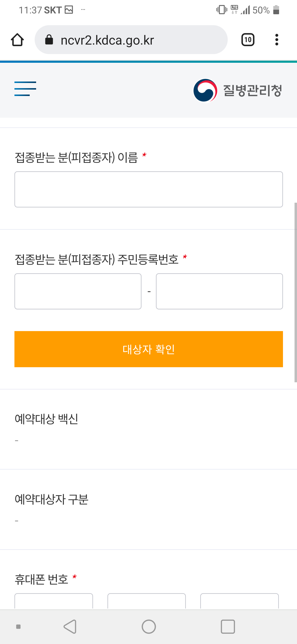Click the page scrollbar on right edge

[296, 292]
